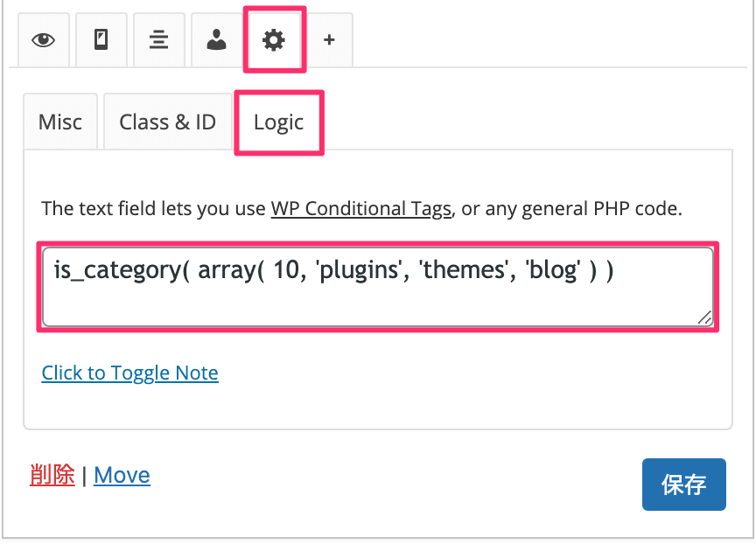This screenshot has height=544, width=756.
Task: Click the textarea resize handle corner
Action: click(705, 317)
